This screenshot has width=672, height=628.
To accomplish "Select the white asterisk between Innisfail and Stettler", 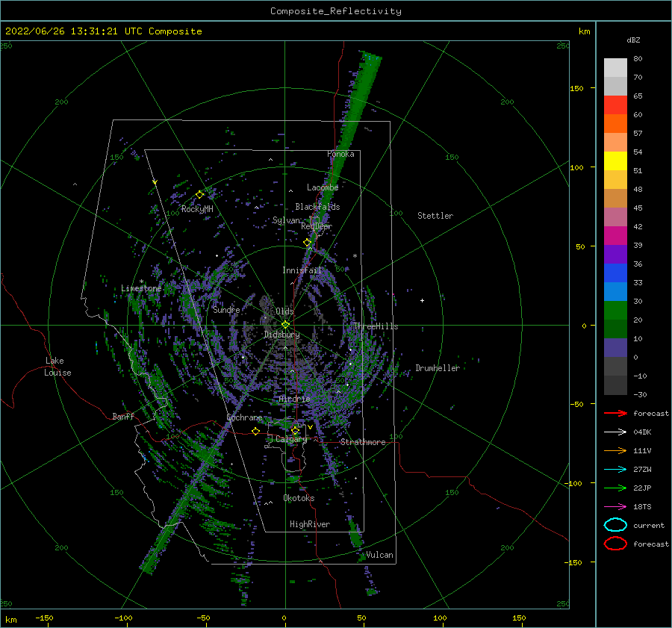I will (x=355, y=256).
